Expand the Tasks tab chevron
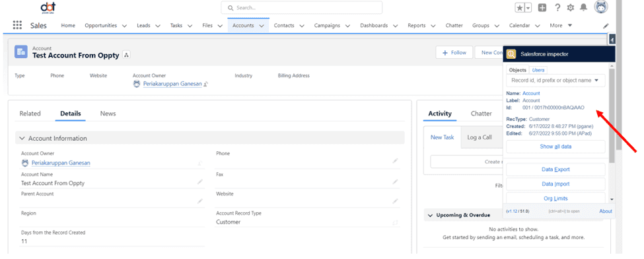 pyautogui.click(x=190, y=26)
